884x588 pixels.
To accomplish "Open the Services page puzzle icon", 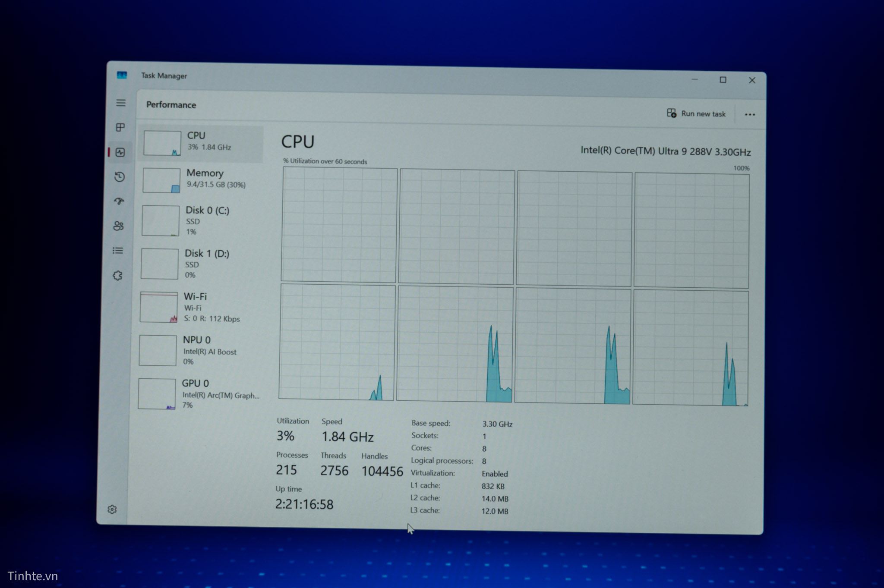I will point(117,276).
